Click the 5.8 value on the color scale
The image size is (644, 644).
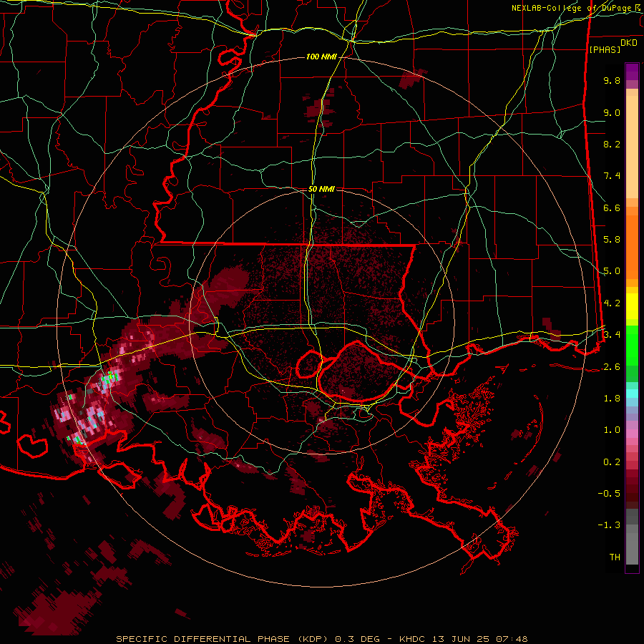click(612, 240)
